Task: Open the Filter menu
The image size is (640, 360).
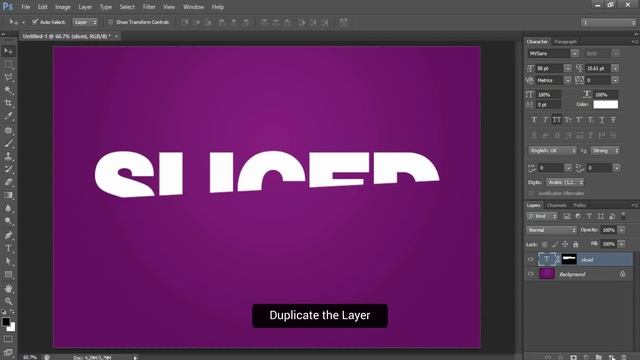Action: click(x=149, y=7)
